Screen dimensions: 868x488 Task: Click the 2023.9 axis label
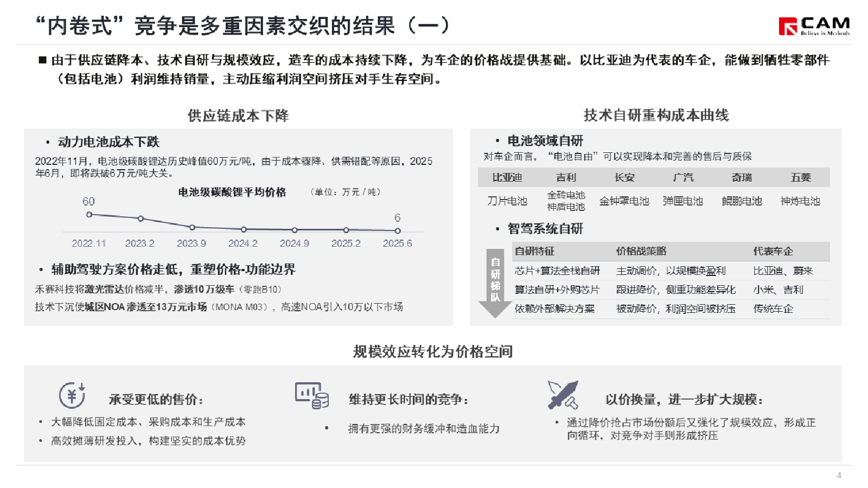pyautogui.click(x=192, y=243)
